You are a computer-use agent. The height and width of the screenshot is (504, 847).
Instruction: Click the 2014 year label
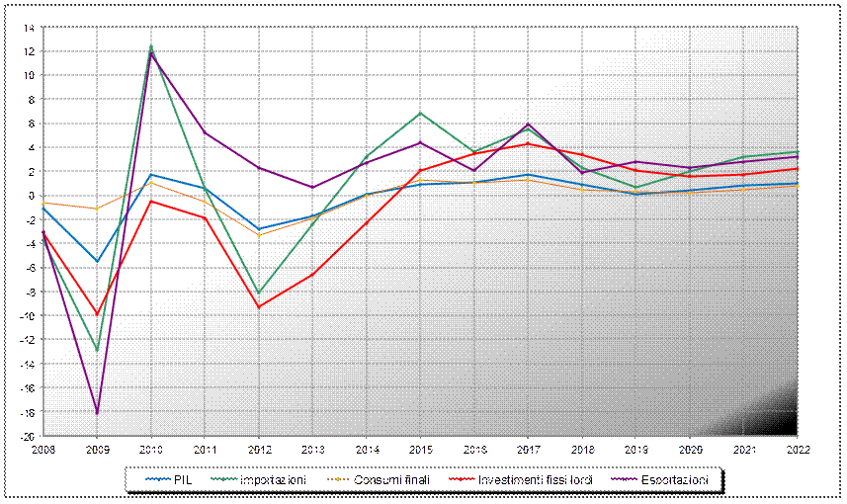point(367,450)
